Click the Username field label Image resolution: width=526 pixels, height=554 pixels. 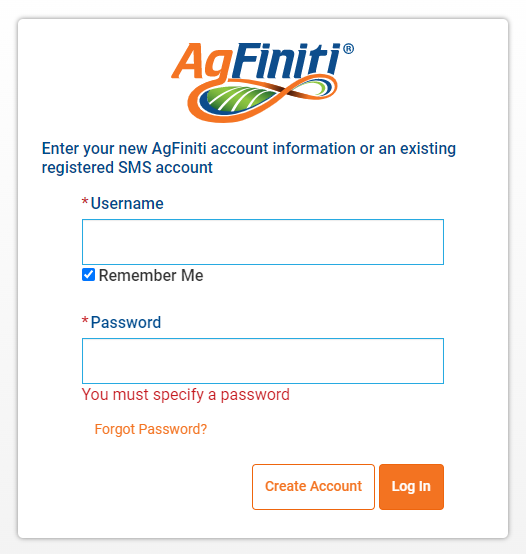[x=127, y=204]
